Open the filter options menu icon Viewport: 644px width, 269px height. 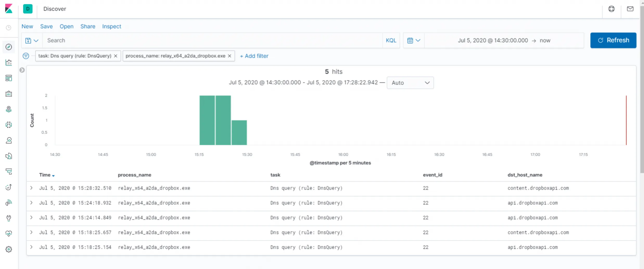coord(26,56)
